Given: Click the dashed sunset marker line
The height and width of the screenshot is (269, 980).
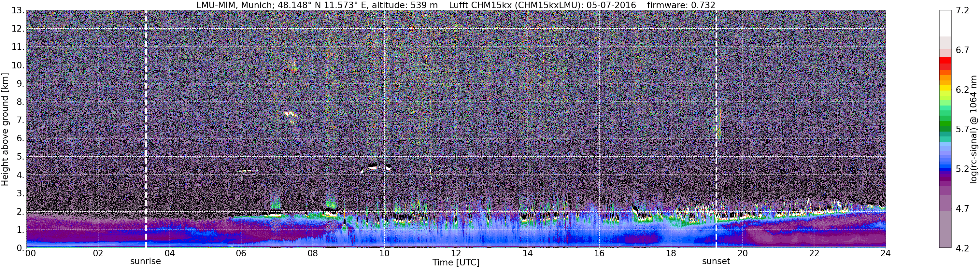Looking at the screenshot, I should 716,129.
